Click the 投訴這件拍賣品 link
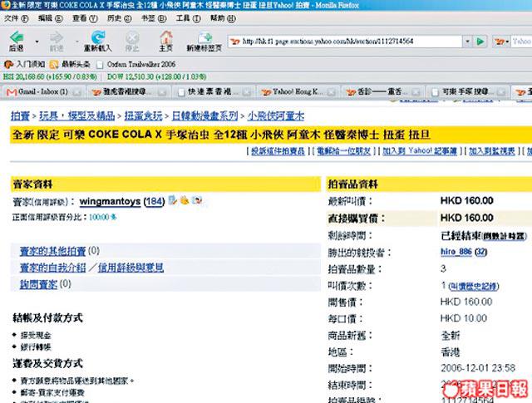The height and width of the screenshot is (403, 532). 278,151
